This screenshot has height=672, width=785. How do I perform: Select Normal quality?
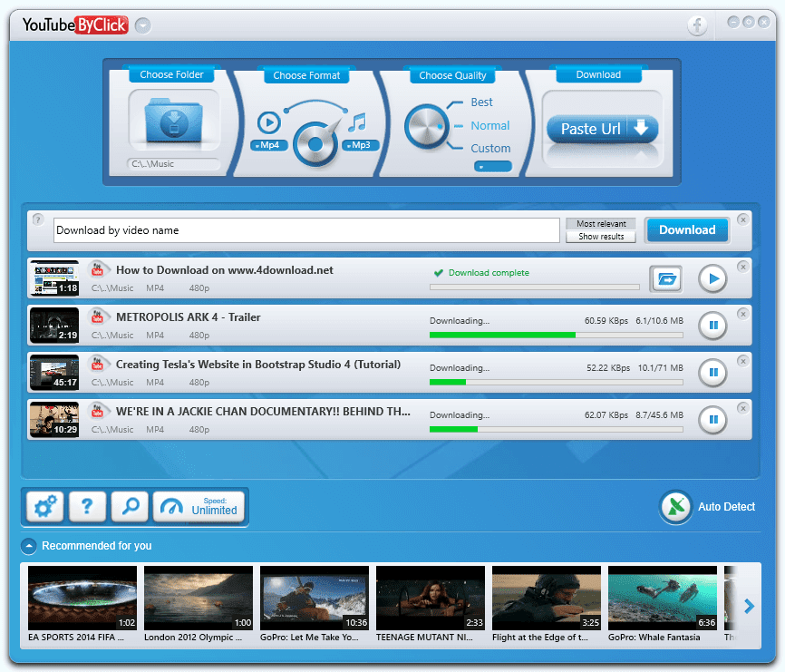coord(489,126)
